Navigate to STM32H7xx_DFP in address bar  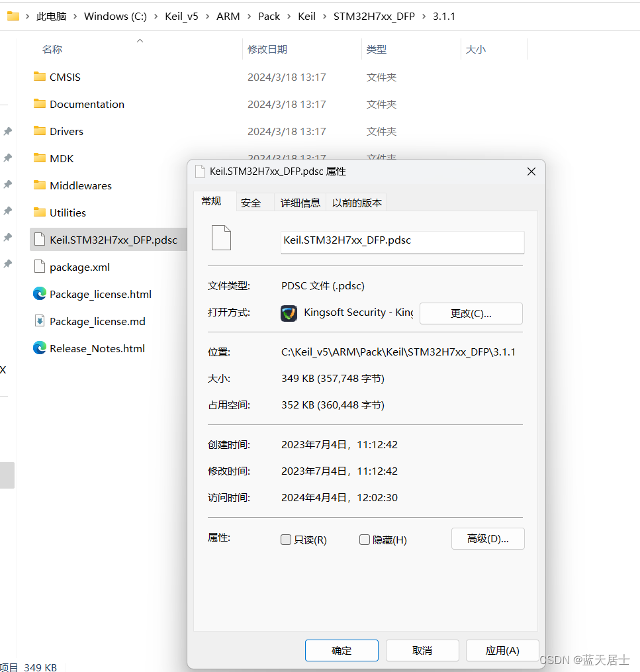coord(374,17)
